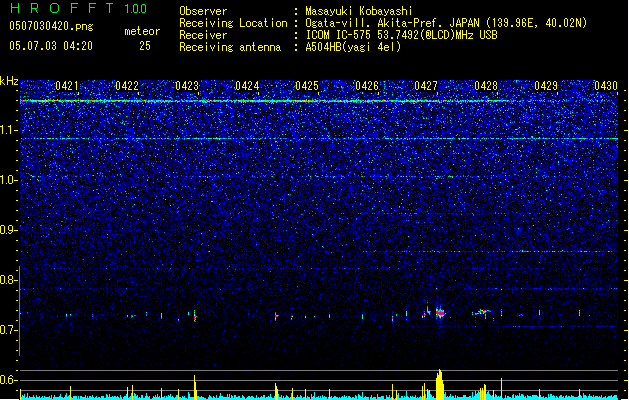Click time marker 0422

click(x=127, y=86)
